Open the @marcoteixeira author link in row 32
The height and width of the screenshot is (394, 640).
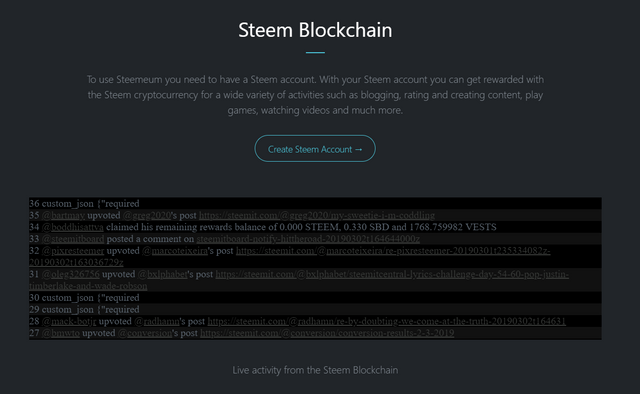[175, 251]
